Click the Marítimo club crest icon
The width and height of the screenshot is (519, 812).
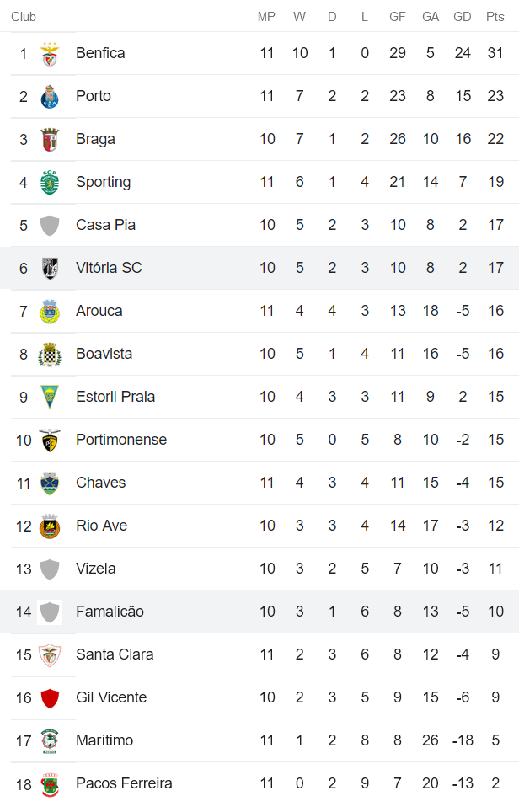point(50,741)
